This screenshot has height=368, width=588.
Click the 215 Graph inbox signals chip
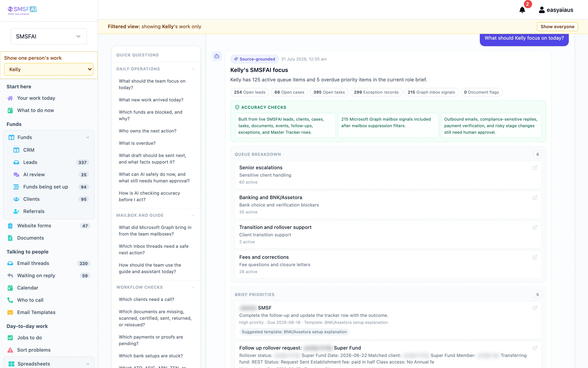click(431, 92)
